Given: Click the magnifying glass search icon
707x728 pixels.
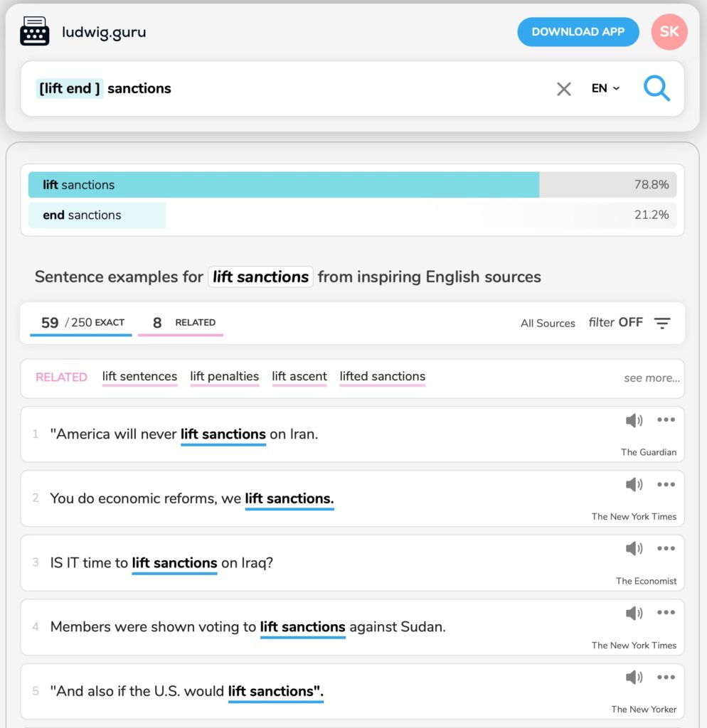Looking at the screenshot, I should click(656, 89).
